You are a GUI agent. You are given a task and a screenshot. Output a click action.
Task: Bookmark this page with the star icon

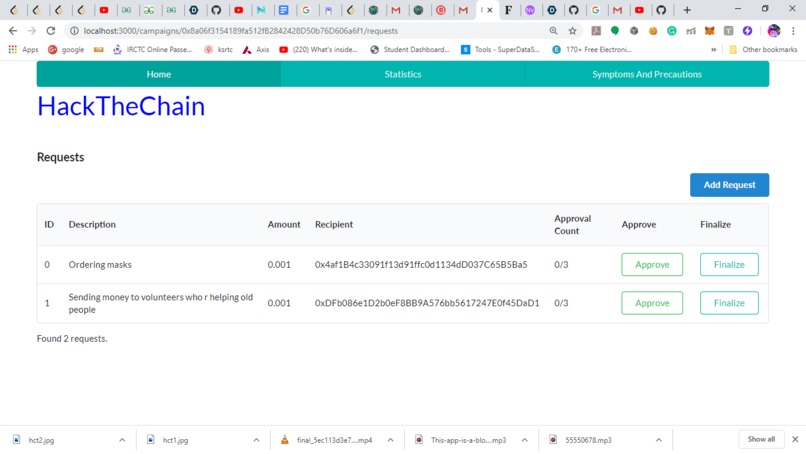(572, 31)
